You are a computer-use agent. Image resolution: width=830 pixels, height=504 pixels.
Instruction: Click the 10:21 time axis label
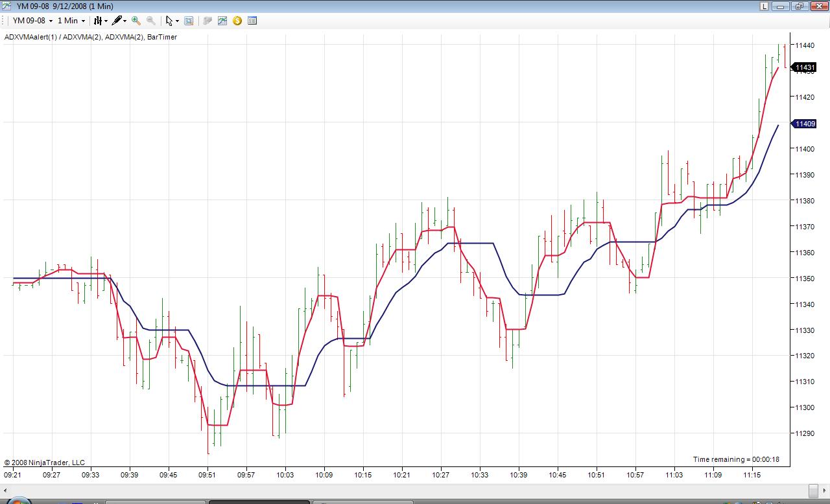[402, 475]
